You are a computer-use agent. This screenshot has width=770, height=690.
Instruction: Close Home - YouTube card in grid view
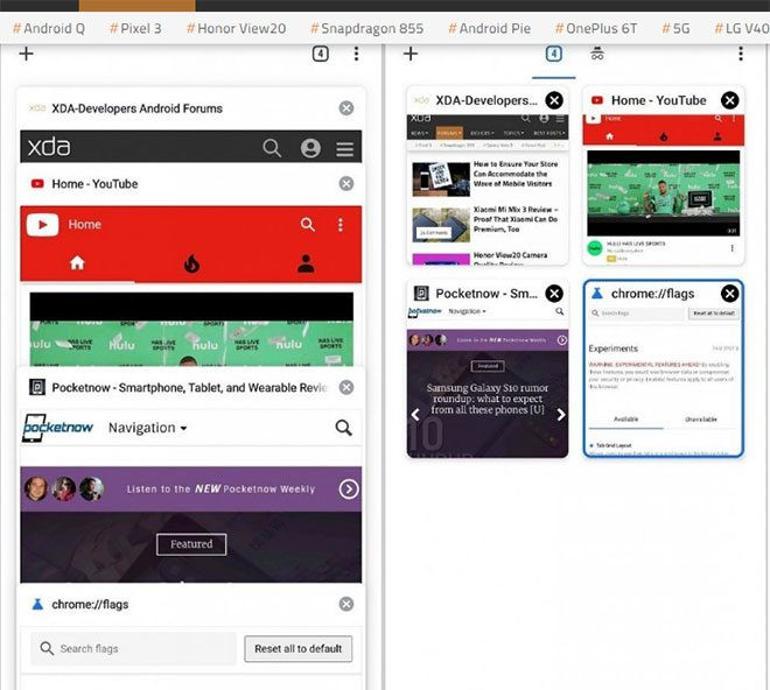[730, 100]
